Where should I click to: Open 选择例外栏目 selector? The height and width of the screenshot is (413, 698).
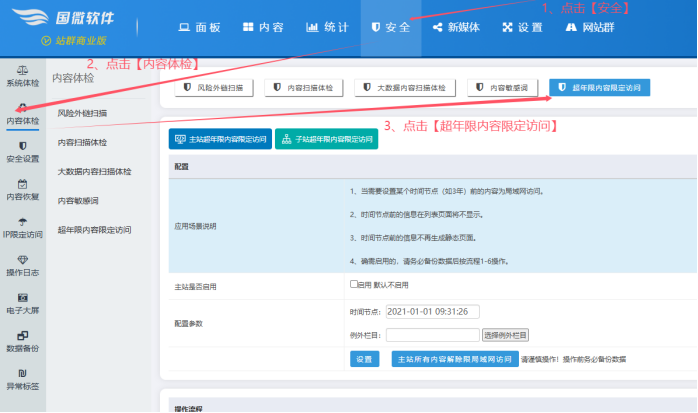[505, 334]
